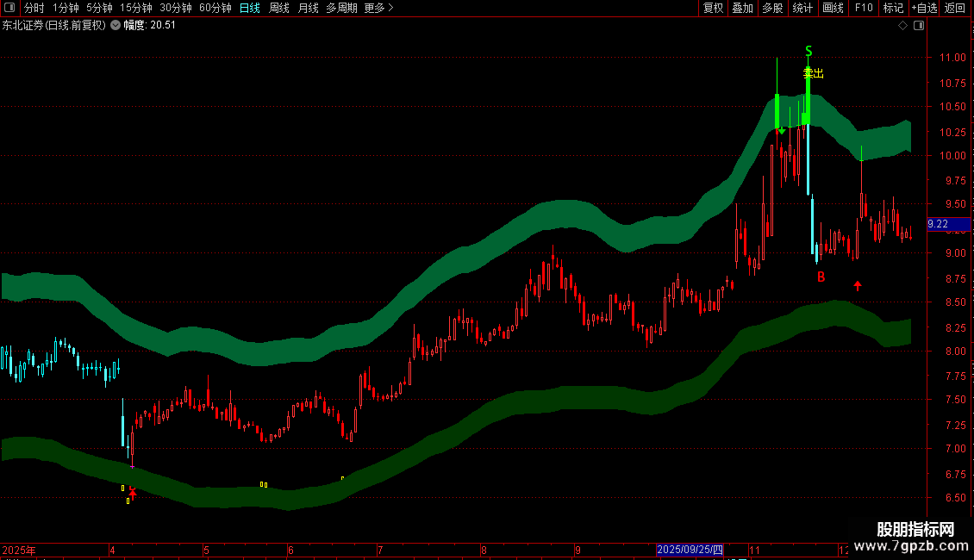This screenshot has width=974, height=560.
Task: Select the 60分钟 period
Action: click(x=215, y=8)
